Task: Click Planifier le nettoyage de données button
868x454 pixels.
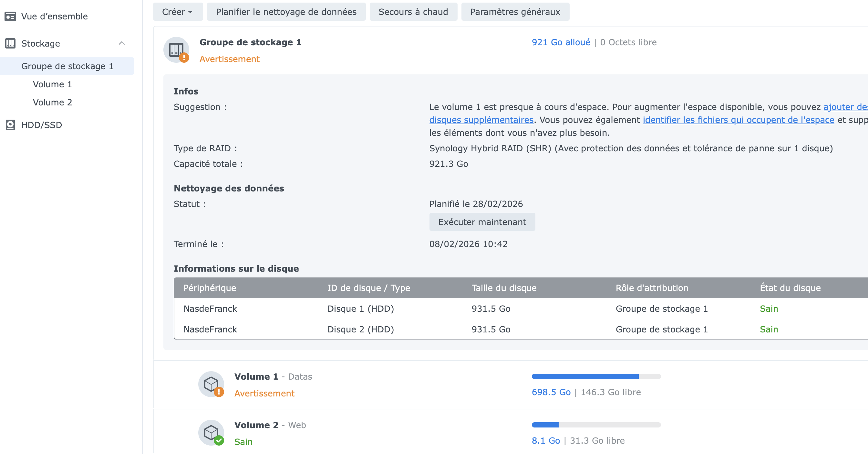Action: (286, 12)
